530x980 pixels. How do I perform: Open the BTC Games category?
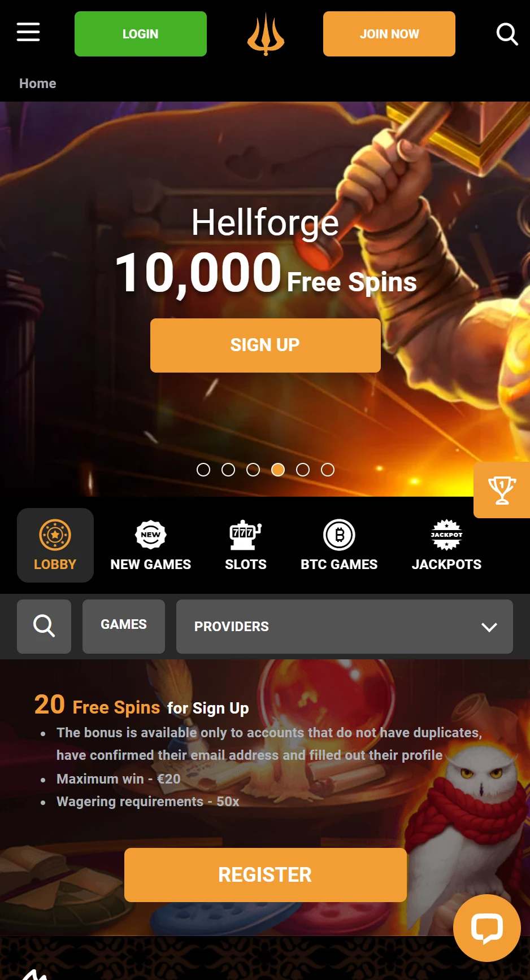(339, 545)
